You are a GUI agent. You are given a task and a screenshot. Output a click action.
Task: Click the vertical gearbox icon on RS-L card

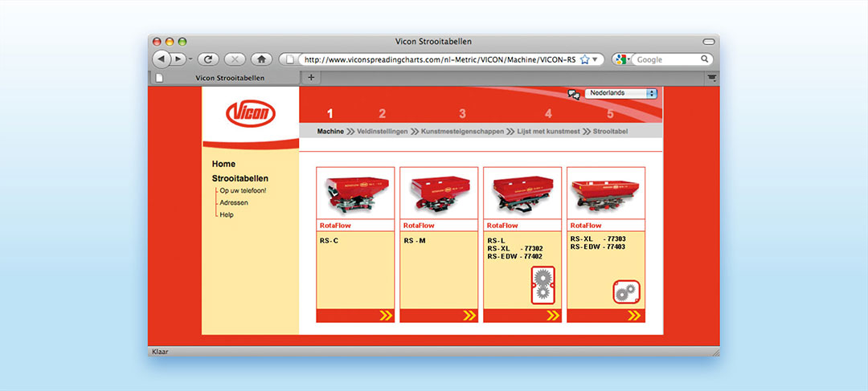pyautogui.click(x=542, y=285)
